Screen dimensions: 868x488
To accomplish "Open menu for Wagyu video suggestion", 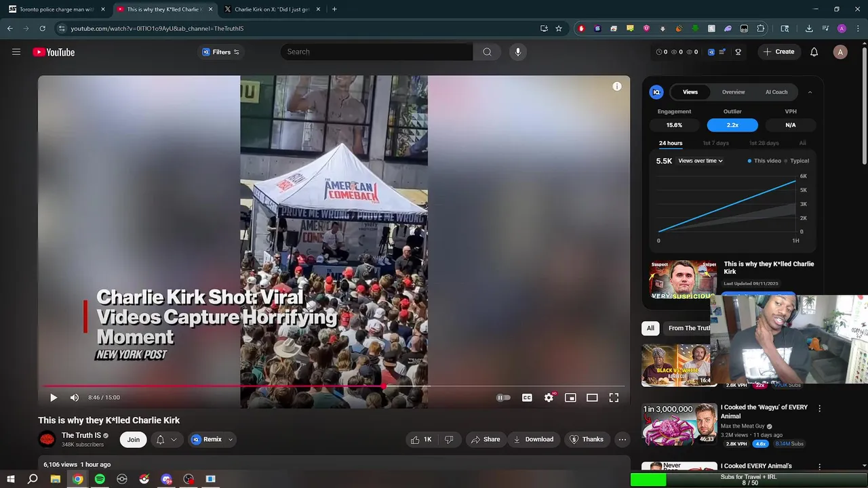I will pos(819,409).
